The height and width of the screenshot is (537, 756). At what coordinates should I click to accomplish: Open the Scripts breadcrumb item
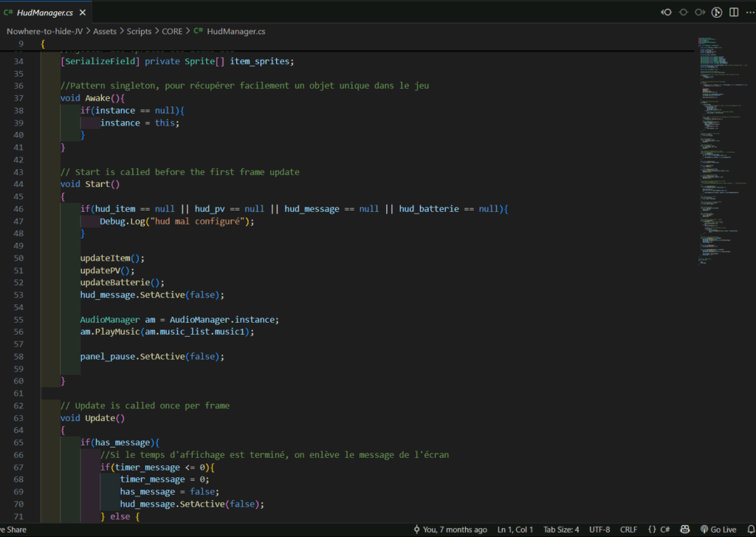tap(139, 31)
